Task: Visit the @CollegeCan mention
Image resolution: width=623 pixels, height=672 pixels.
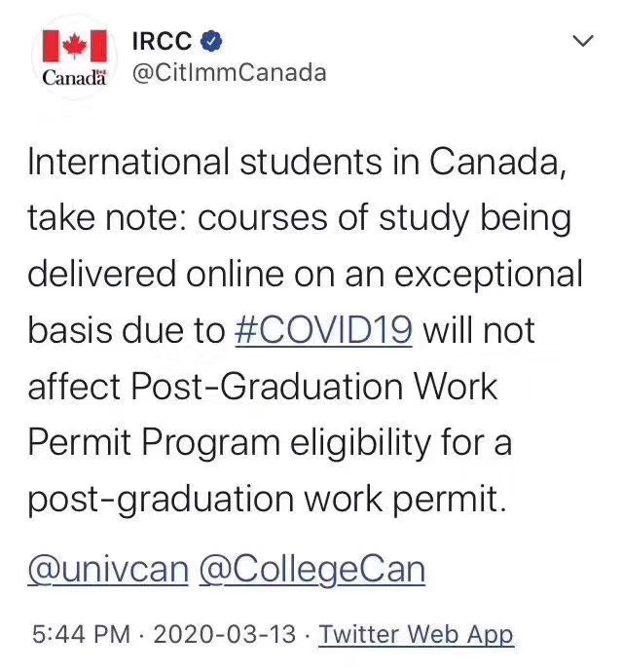Action: pyautogui.click(x=311, y=569)
